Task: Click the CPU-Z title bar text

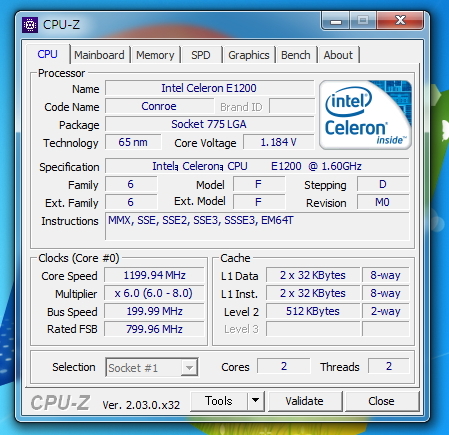Action: pyautogui.click(x=61, y=25)
